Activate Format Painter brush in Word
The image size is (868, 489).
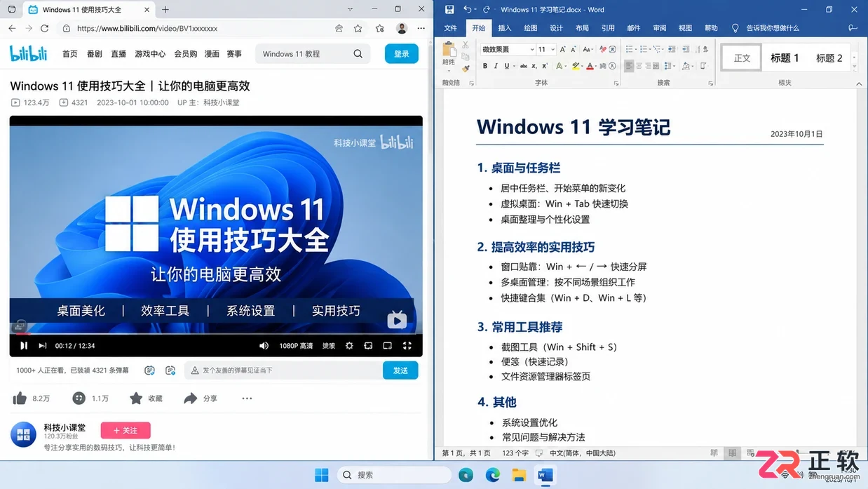coord(466,69)
